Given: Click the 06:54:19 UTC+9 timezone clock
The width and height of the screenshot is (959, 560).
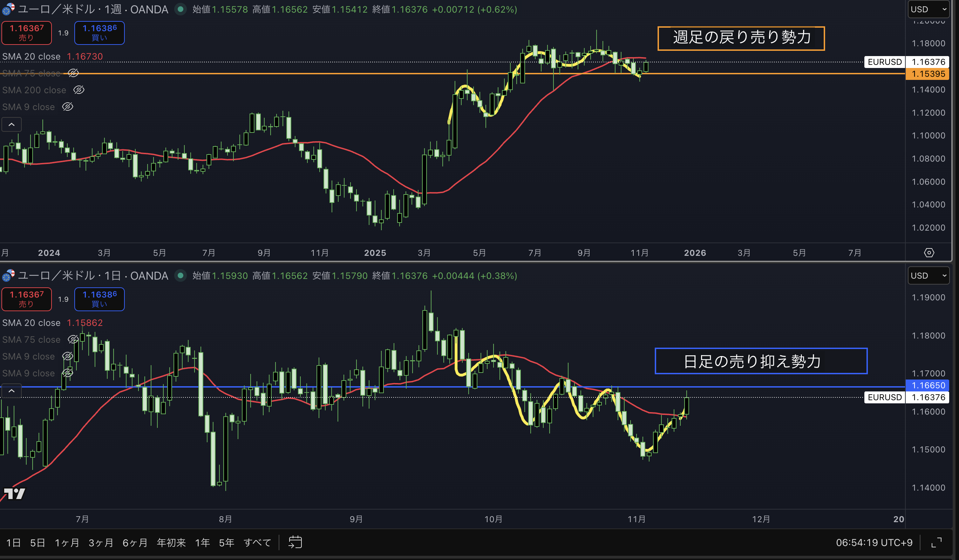Looking at the screenshot, I should pyautogui.click(x=874, y=542).
